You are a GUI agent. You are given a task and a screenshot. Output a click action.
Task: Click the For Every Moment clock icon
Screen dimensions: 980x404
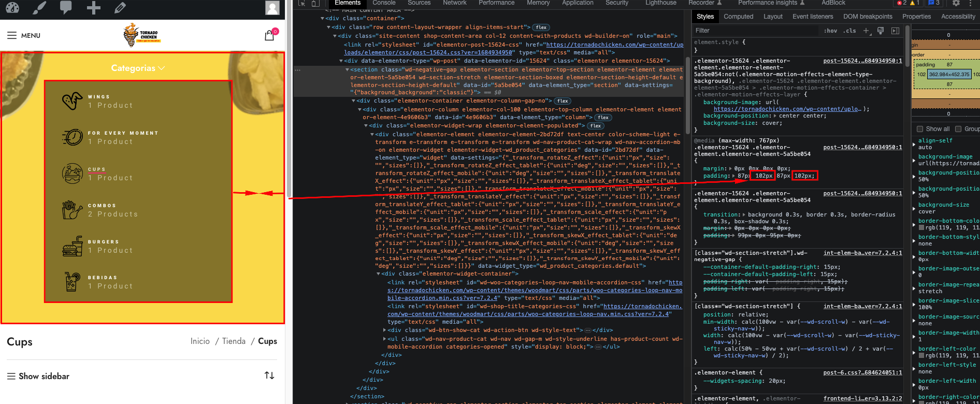pos(73,137)
